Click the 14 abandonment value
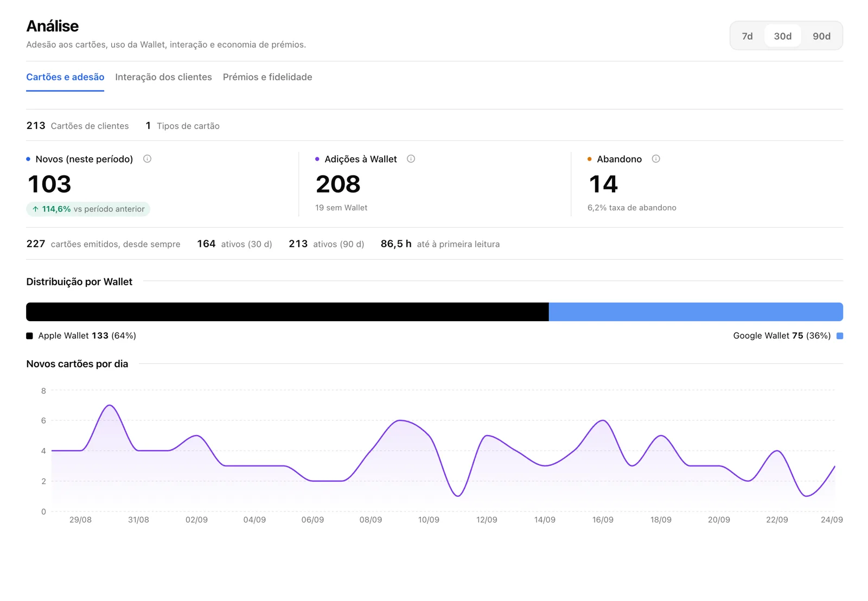 point(603,184)
